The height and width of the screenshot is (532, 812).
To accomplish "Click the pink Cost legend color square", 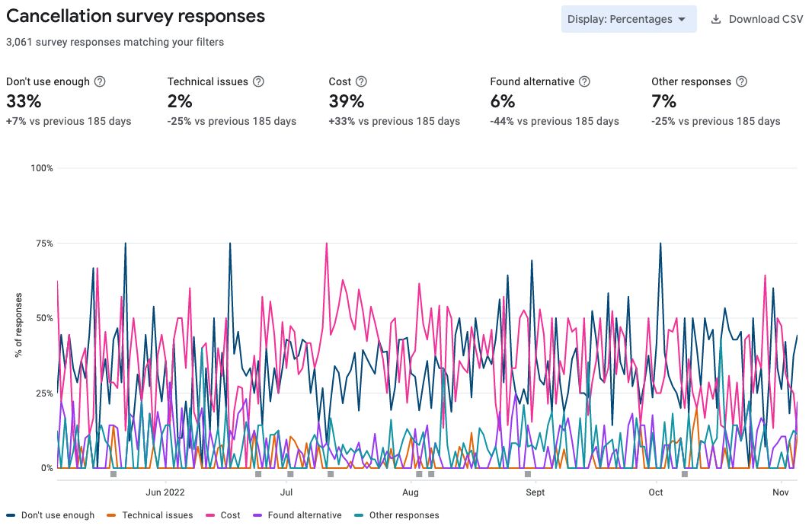I will point(209,515).
